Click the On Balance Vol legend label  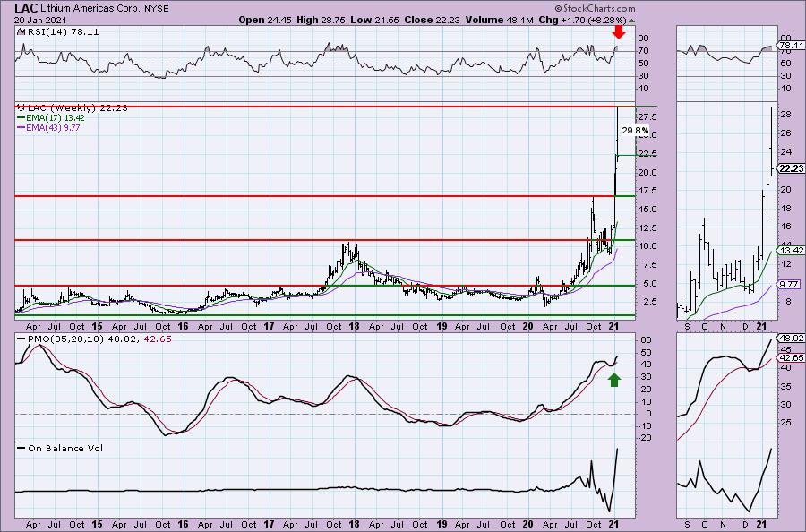[65, 448]
